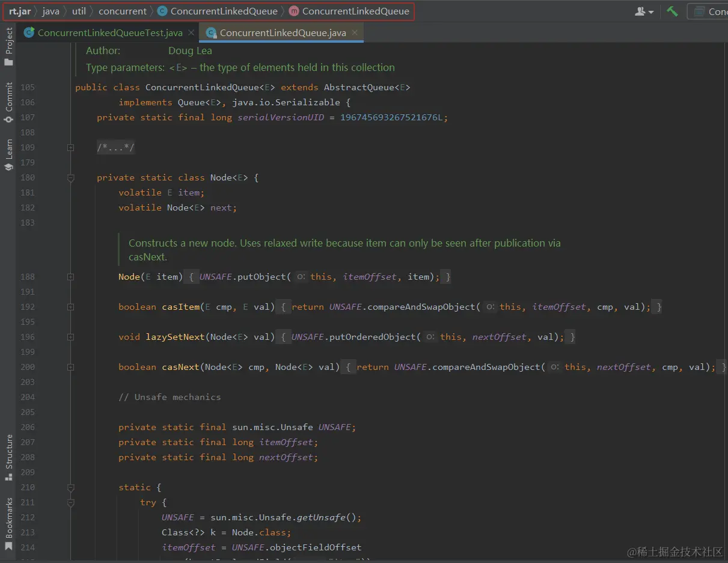Click 'volatile E item;' declaration

[x=162, y=192]
